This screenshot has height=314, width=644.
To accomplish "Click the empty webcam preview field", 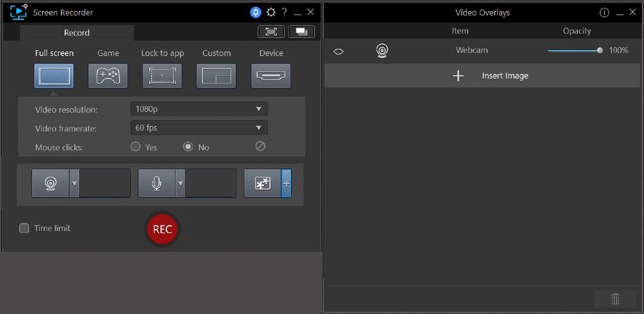I will 105,183.
